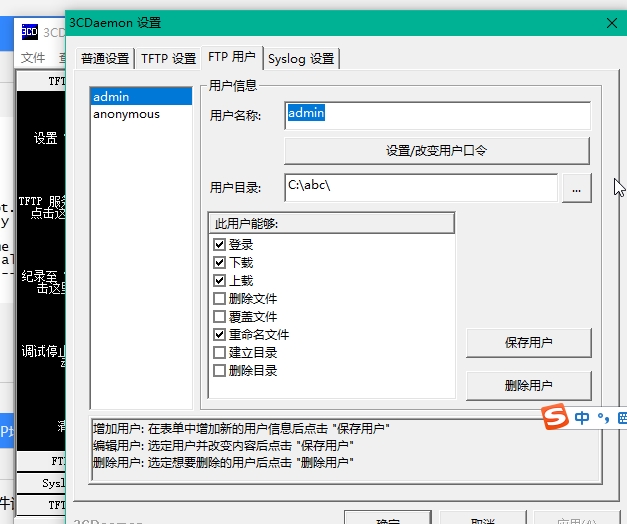This screenshot has height=524, width=627.
Task: Select the FTP 用户 tab
Action: pos(232,57)
